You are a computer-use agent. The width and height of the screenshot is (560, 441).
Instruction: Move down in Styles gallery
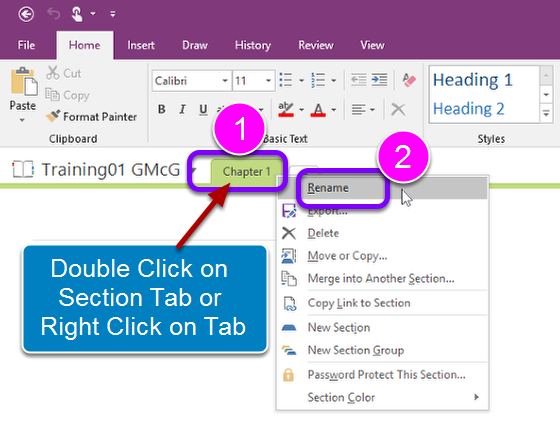546,95
